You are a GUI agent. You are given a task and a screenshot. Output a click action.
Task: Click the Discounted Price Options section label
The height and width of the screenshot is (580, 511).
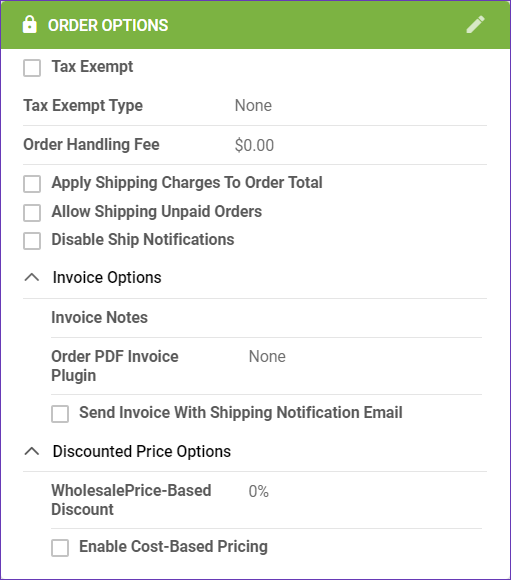coord(142,451)
